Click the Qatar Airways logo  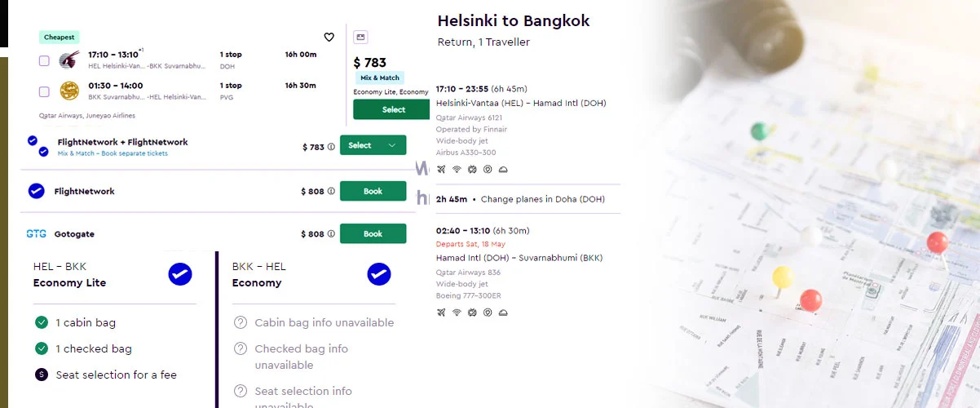pos(70,60)
